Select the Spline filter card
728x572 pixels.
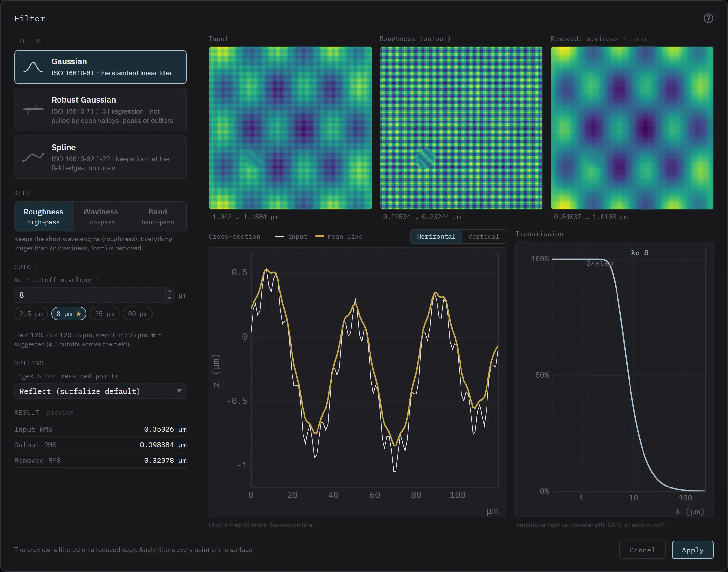pos(100,157)
